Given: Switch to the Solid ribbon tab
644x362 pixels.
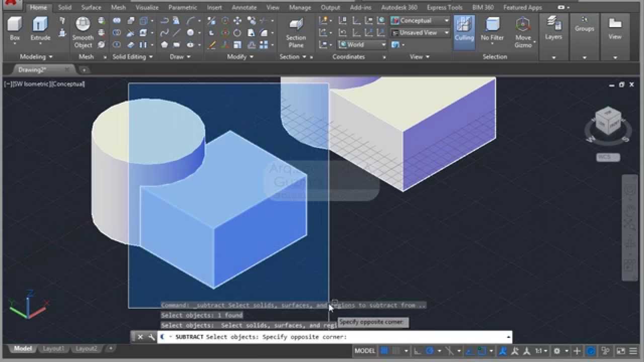Looking at the screenshot, I should [64, 8].
